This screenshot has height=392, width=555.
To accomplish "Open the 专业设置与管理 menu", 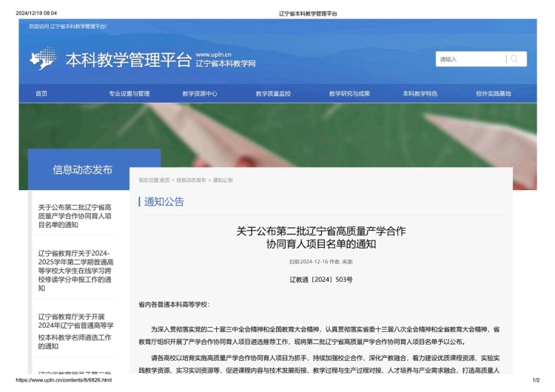I will pos(129,94).
